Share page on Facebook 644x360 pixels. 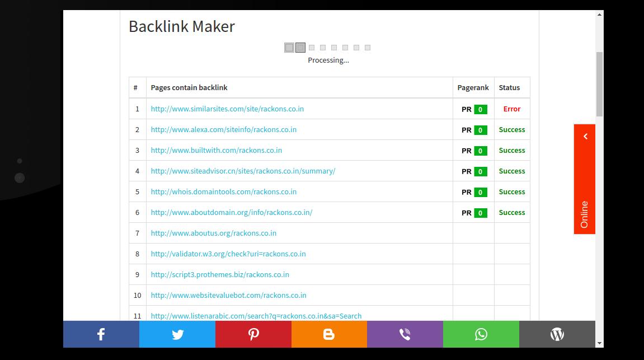pos(101,334)
